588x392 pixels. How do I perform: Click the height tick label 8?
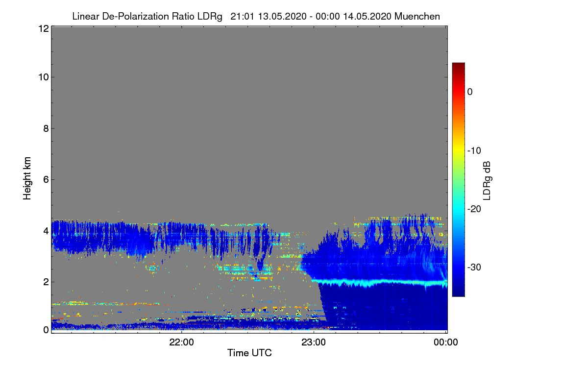[46, 128]
